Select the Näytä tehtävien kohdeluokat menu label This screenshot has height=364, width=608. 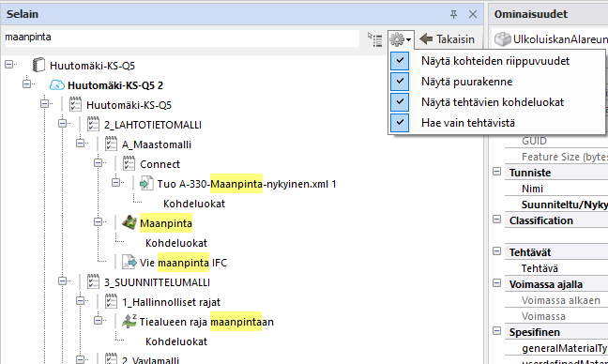point(493,102)
